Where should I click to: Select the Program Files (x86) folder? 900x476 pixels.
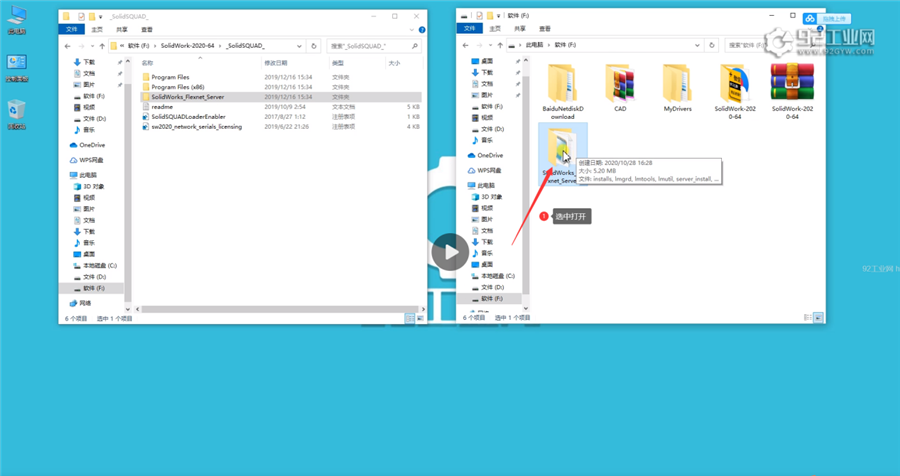(x=281, y=87)
